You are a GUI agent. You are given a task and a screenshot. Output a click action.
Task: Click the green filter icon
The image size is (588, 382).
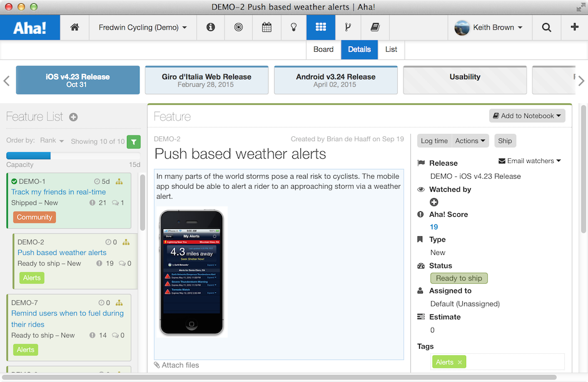pos(134,142)
